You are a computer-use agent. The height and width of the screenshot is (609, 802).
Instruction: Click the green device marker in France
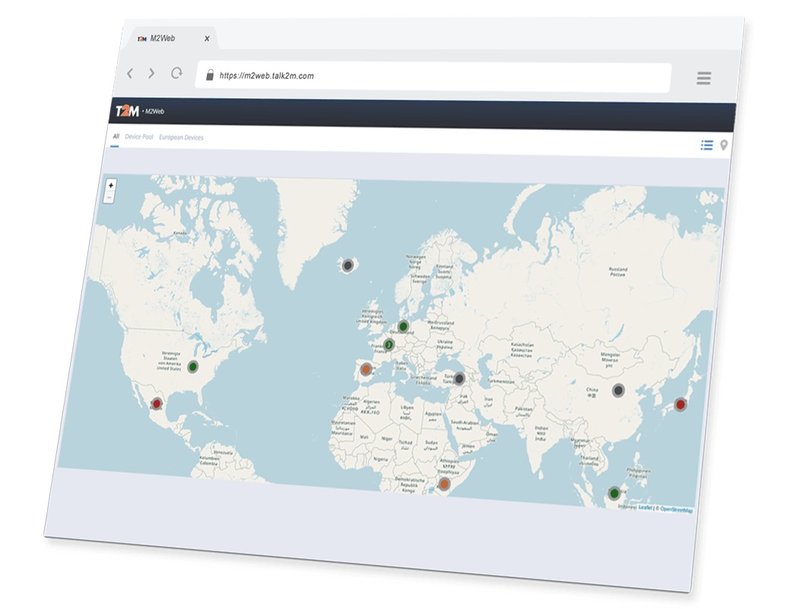389,345
